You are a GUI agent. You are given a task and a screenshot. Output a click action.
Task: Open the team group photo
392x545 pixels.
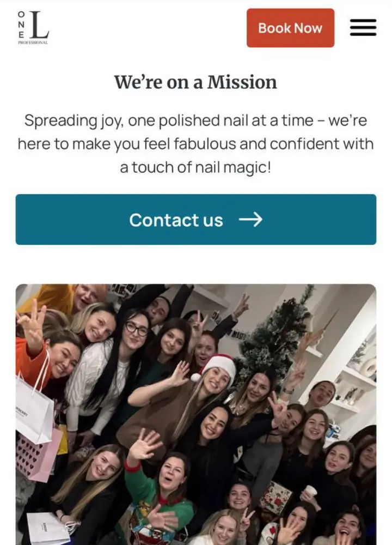click(196, 414)
